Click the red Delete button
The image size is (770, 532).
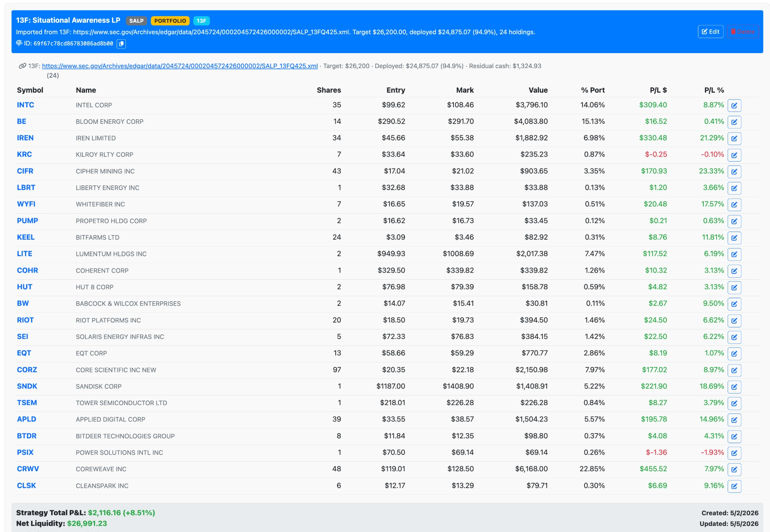(x=743, y=32)
